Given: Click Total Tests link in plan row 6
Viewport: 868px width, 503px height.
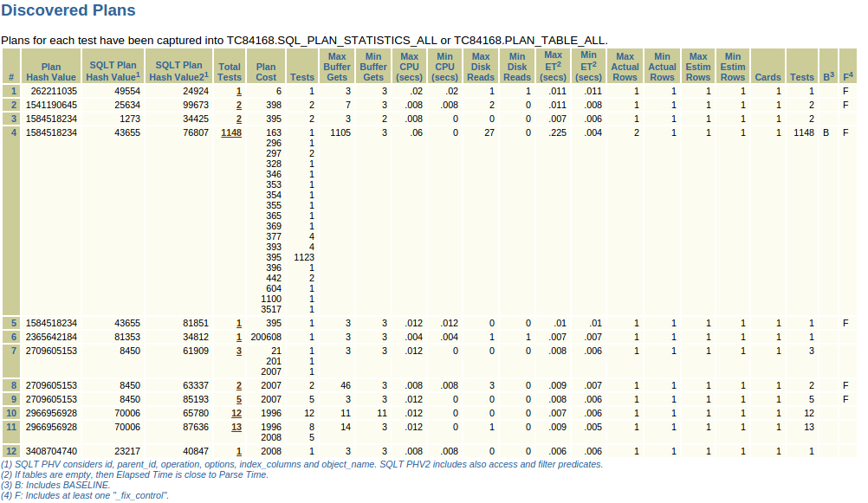Looking at the screenshot, I should click(238, 337).
